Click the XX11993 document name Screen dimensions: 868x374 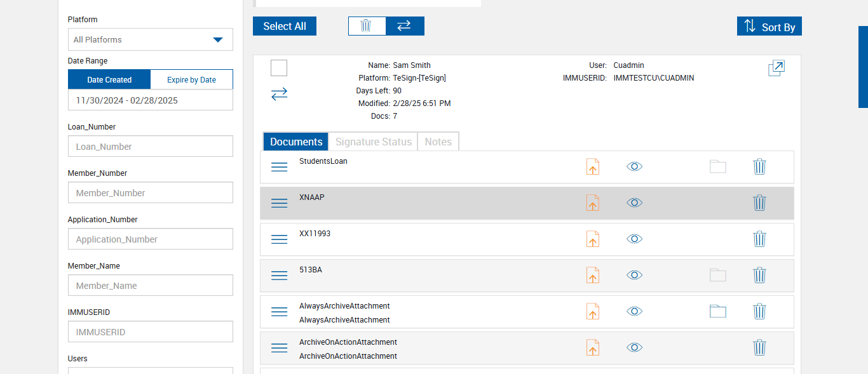tap(315, 234)
